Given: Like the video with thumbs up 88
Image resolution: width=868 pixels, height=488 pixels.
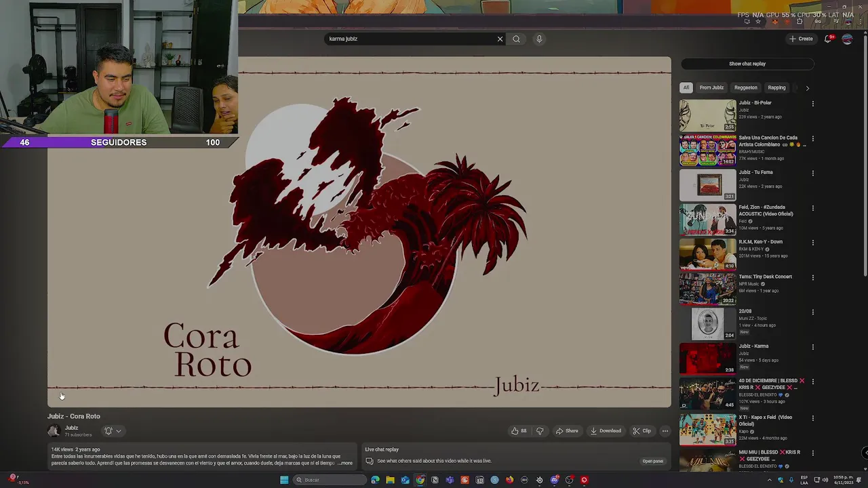Looking at the screenshot, I should [519, 431].
